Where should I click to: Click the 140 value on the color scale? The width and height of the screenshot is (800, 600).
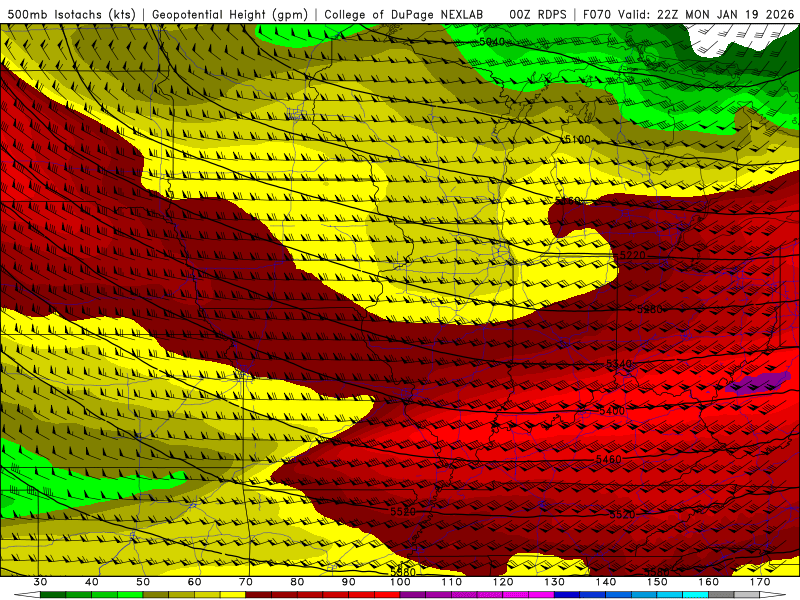606,582
